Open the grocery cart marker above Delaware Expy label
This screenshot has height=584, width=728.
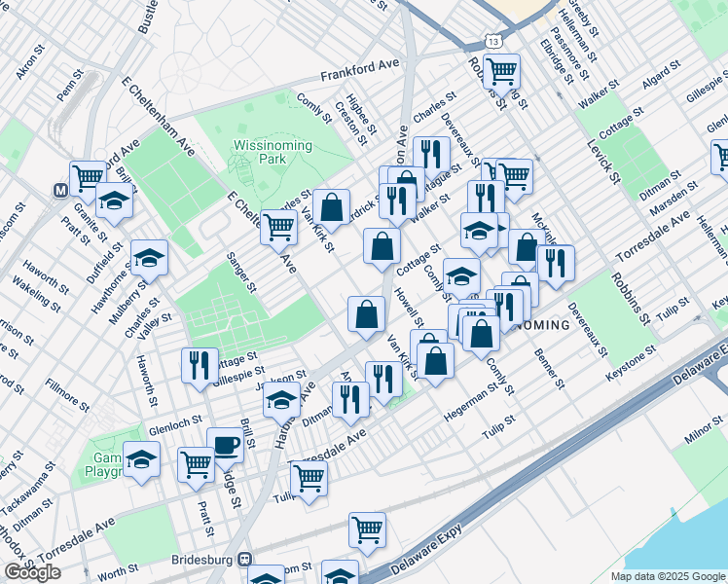(x=367, y=532)
